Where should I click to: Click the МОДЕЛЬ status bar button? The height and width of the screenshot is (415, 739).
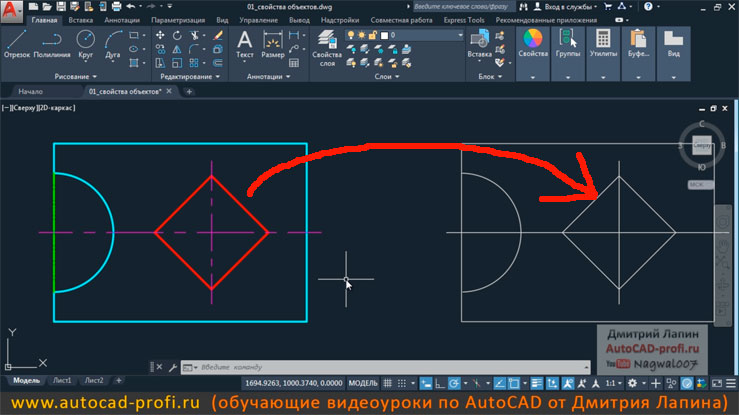[x=363, y=383]
